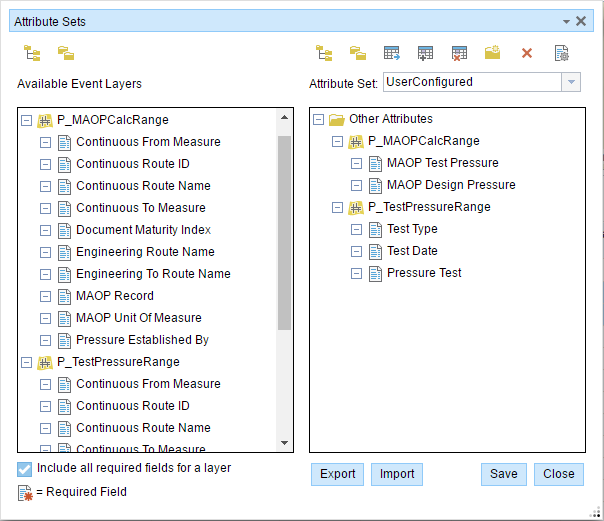This screenshot has height=521, width=604.
Task: Click collapse all icon above Available Event Layers
Action: coord(65,53)
